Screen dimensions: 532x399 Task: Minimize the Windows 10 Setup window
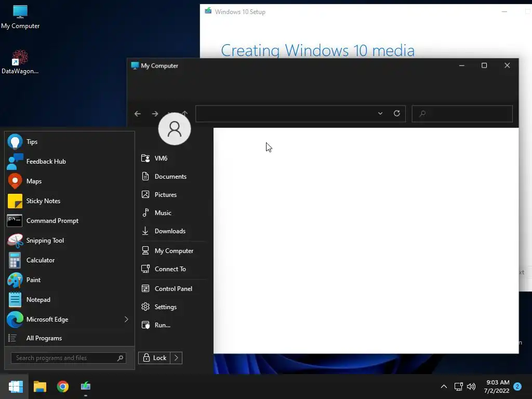(504, 11)
